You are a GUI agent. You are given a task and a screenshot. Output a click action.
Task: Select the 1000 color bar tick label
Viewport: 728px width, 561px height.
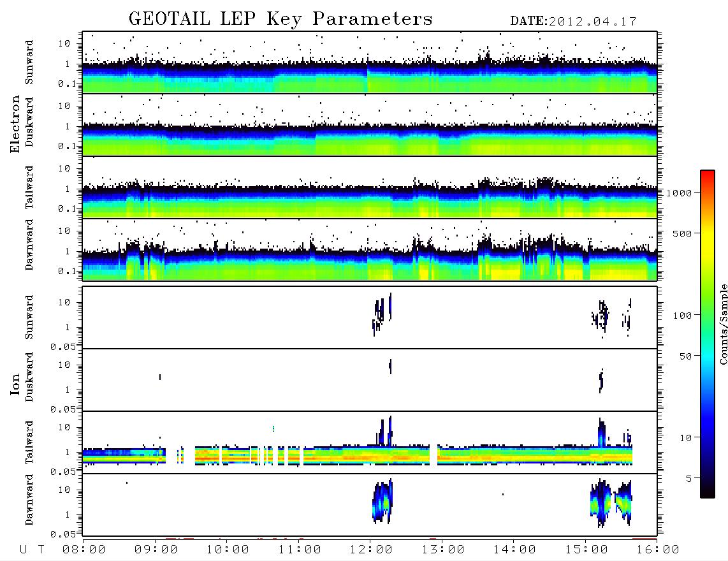coord(679,193)
